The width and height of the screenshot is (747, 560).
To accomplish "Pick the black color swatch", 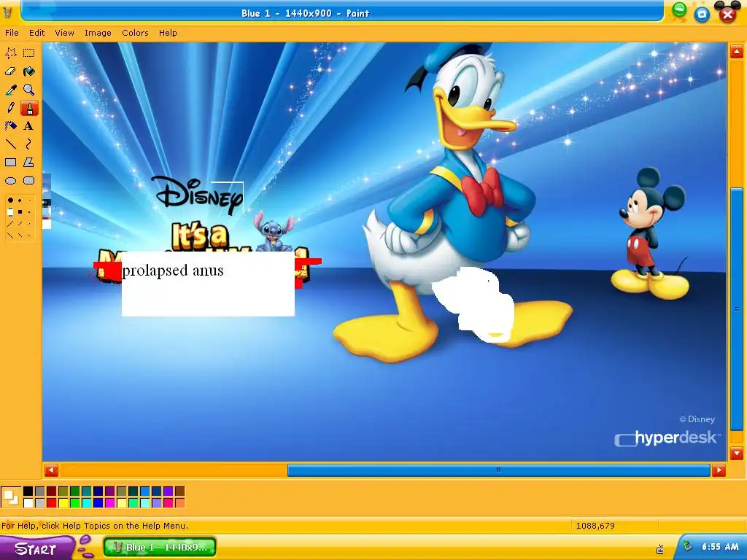I will pos(28,491).
